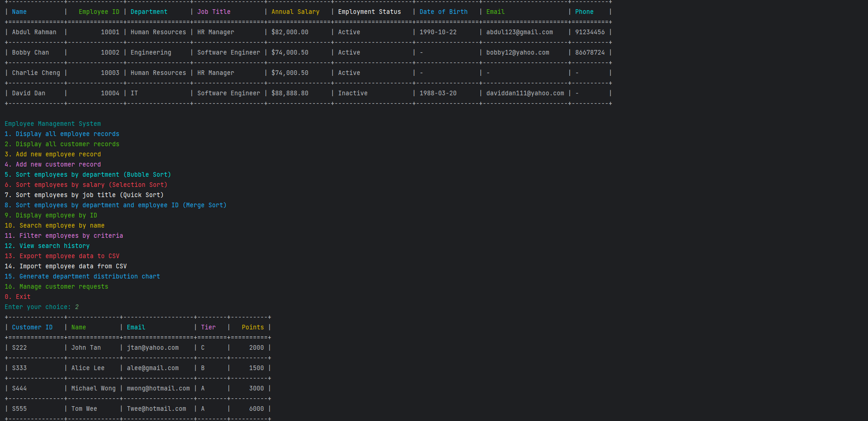Screen dimensions: 868x421
Task: Click the birth date 1990-10-22
Action: (438, 32)
